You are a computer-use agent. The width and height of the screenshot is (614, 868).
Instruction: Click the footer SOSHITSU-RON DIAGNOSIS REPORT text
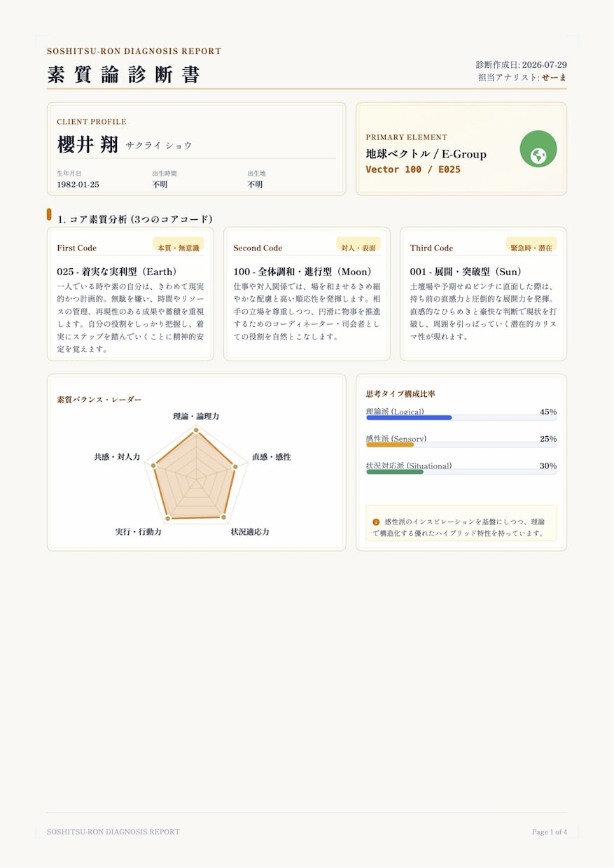pos(113,832)
